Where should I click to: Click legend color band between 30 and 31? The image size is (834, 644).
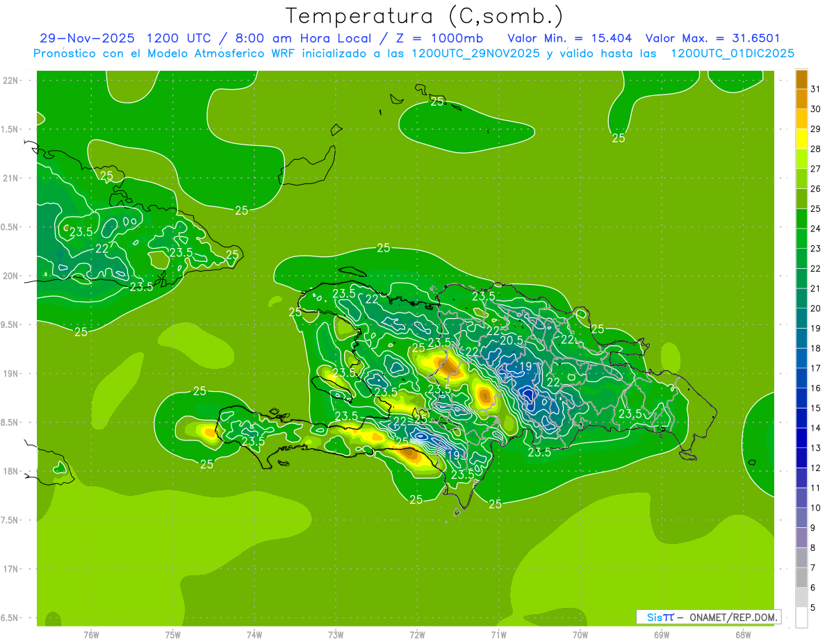coord(801,99)
